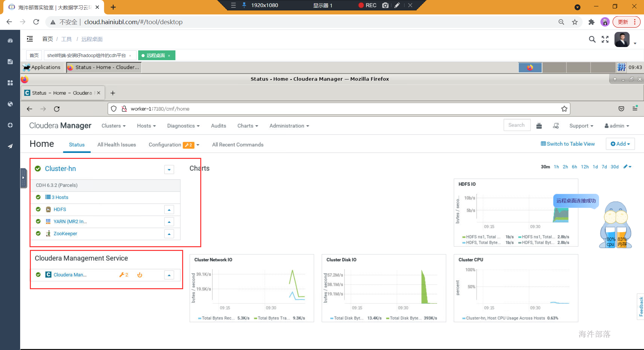
Task: Open the ZooKeeper service link
Action: pyautogui.click(x=65, y=234)
